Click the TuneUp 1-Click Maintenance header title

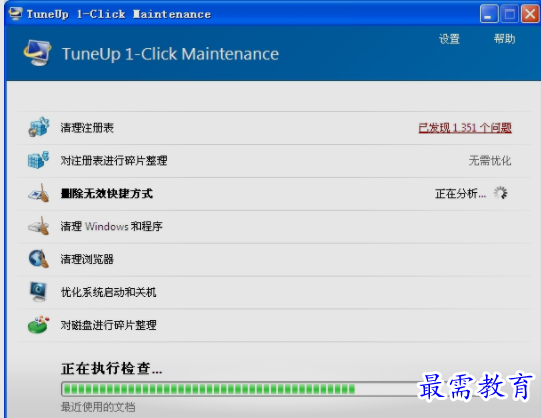[x=170, y=54]
